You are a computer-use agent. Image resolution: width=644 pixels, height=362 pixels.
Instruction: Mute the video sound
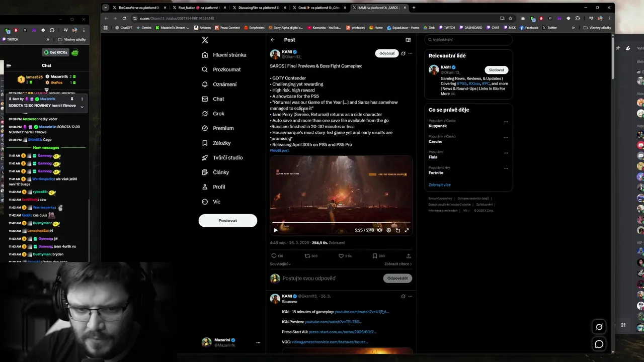pyautogui.click(x=380, y=230)
